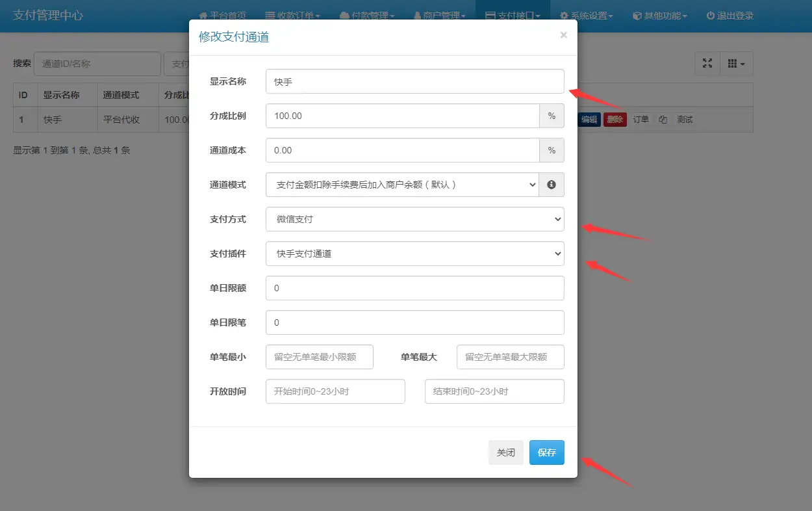Viewport: 812px width, 511px height.
Task: Click the 通道ID/名称 search input field
Action: tap(97, 63)
